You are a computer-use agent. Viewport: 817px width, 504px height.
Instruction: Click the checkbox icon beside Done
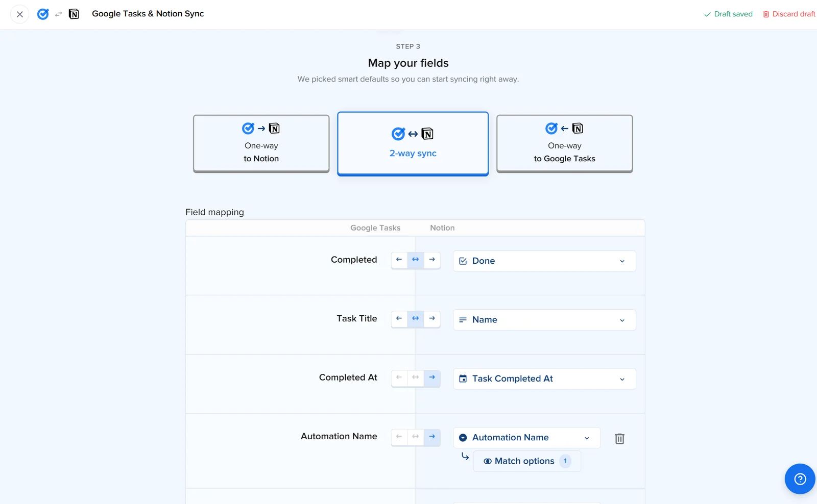click(463, 261)
